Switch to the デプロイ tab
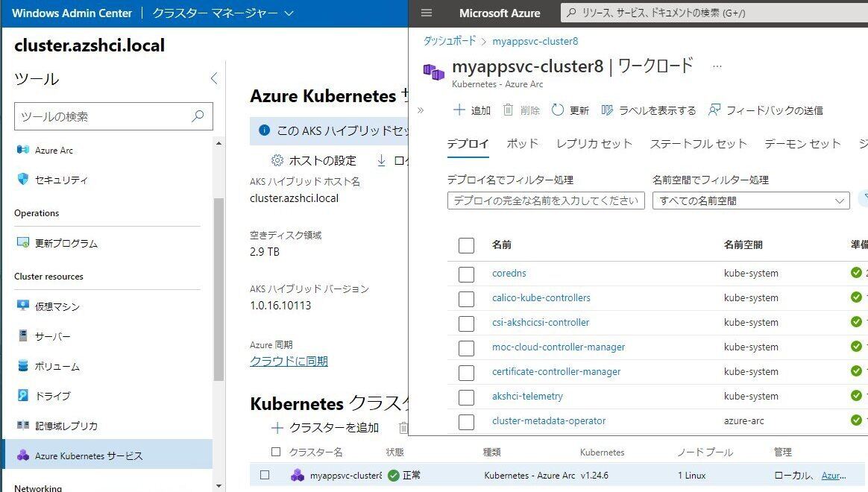Viewport: 868px width, 492px height. pyautogui.click(x=468, y=144)
